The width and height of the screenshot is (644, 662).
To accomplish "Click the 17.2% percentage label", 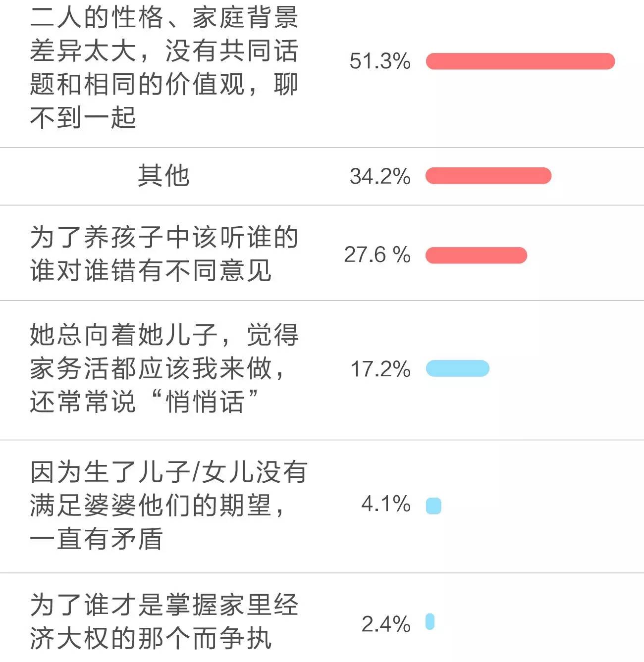I will tap(380, 369).
